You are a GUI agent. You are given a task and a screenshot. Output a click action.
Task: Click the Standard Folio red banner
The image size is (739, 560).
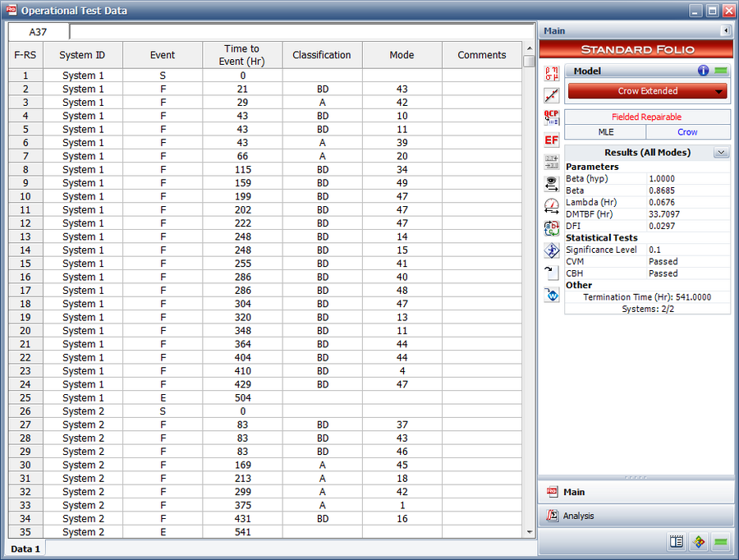(636, 49)
